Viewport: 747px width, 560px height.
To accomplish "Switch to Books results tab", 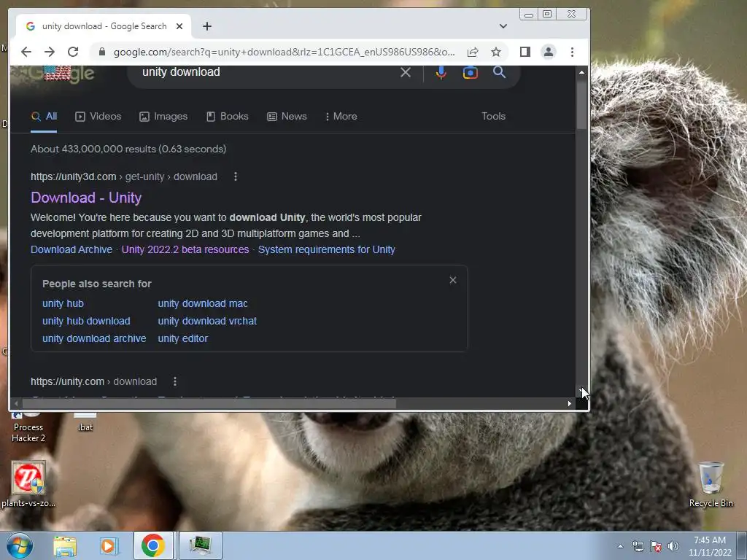I will tap(228, 116).
